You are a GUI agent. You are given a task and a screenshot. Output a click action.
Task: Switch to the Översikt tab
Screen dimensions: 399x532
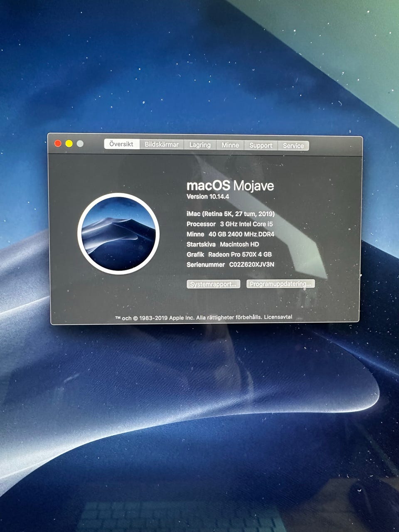click(121, 144)
